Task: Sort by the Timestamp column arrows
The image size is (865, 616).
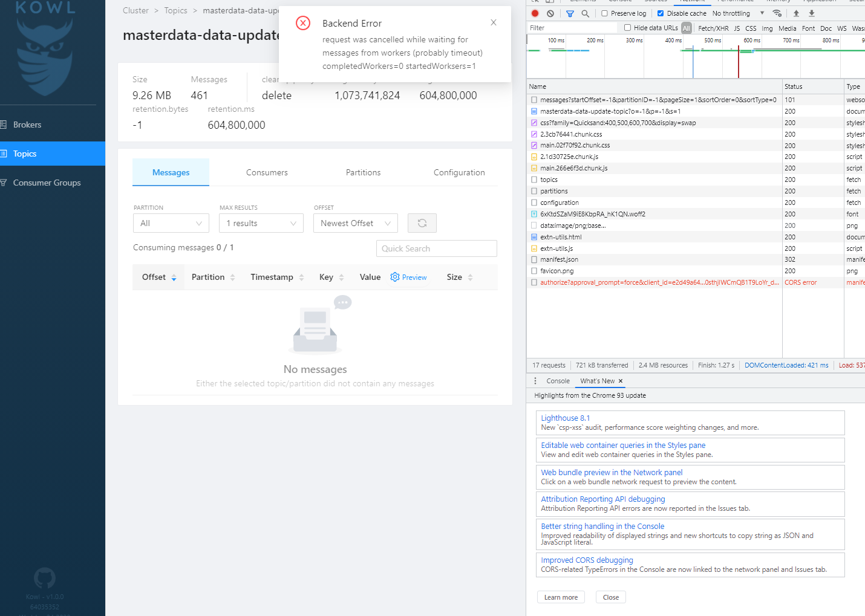Action: tap(301, 277)
